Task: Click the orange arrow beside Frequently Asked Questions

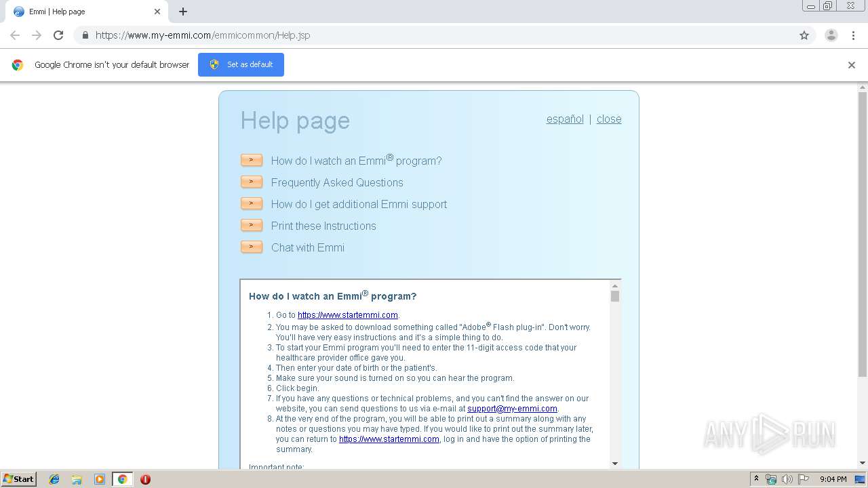Action: (x=252, y=182)
